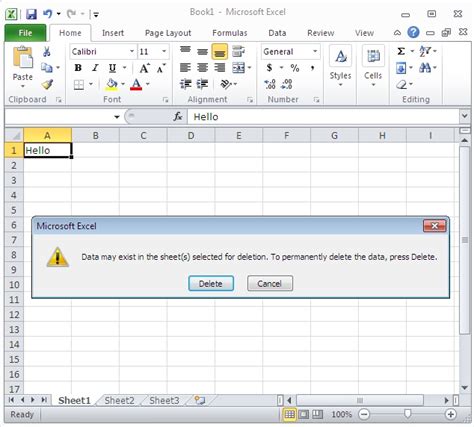Click the AutoSum sigma icon
This screenshot has height=427, width=474.
point(401,51)
